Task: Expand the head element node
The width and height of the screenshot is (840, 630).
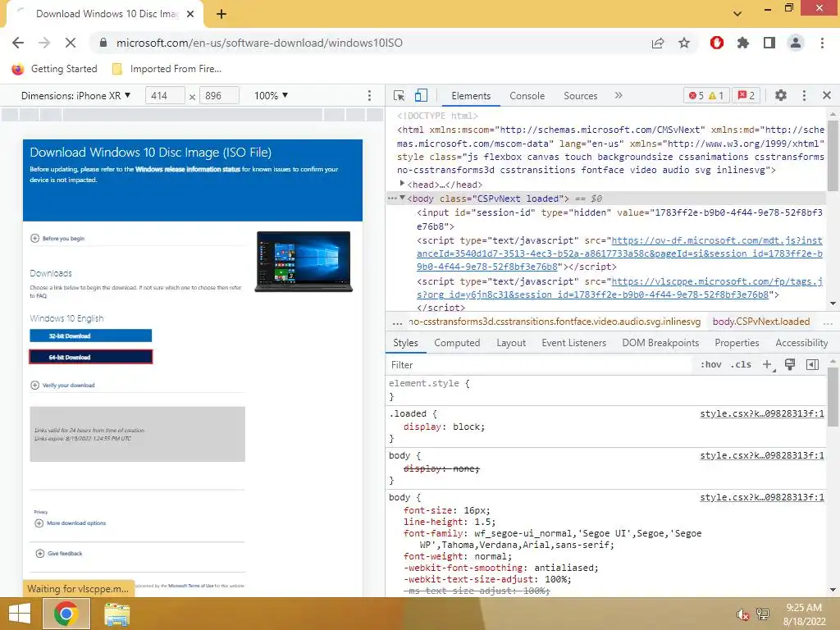Action: [x=402, y=184]
